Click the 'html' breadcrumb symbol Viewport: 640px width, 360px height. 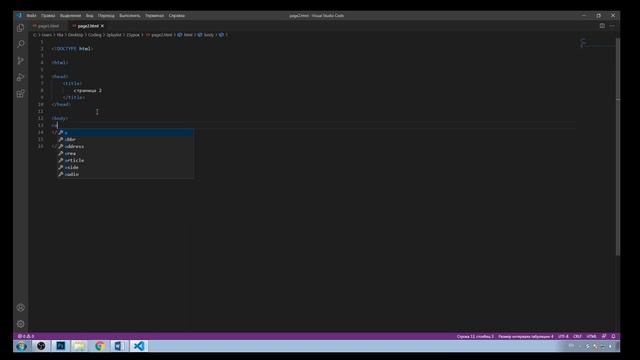(188, 35)
